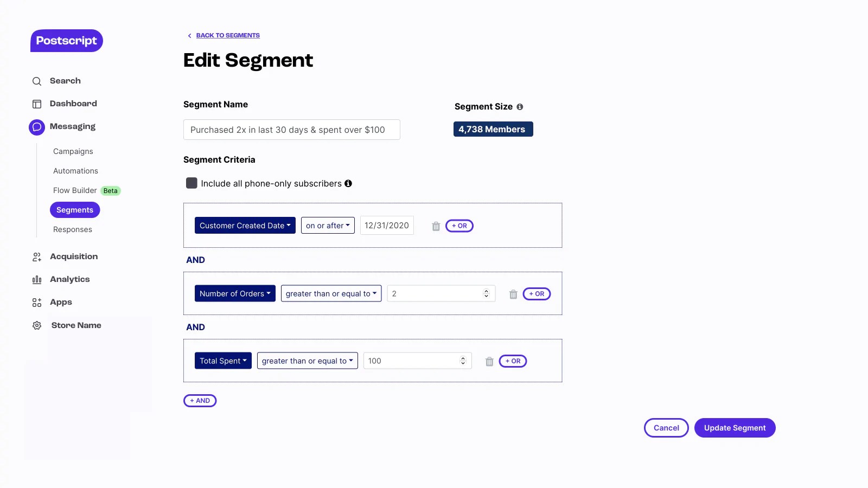
Task: Open the 'on or after' condition dropdown
Action: (328, 226)
